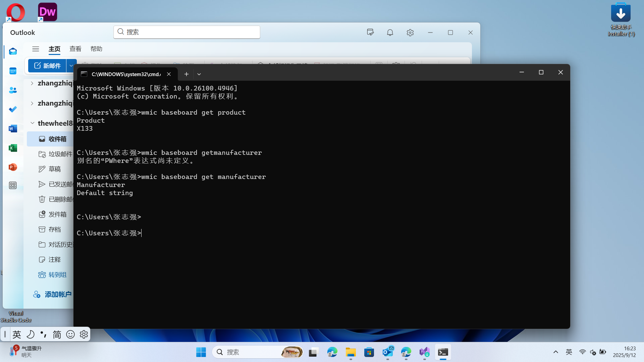Viewport: 644px width, 362px height.
Task: Expand the new mail dropdown arrow
Action: (x=71, y=66)
